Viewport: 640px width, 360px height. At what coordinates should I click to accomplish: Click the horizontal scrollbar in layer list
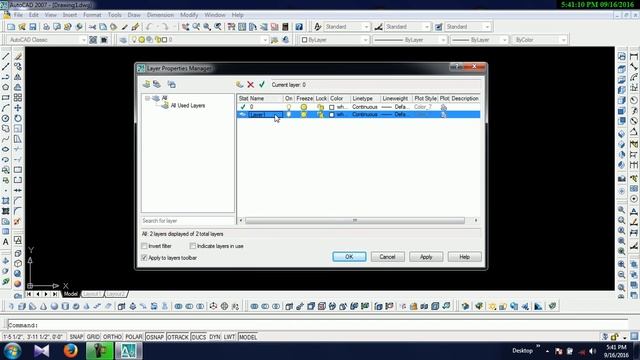pyautogui.click(x=354, y=220)
